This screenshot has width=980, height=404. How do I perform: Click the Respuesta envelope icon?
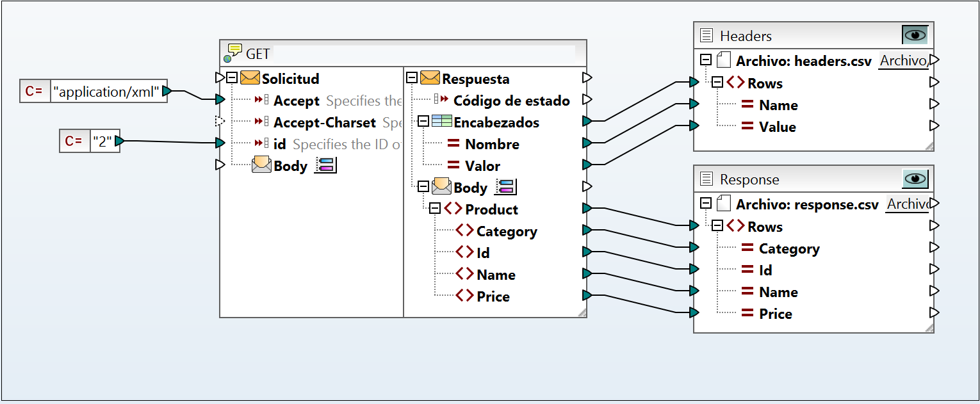[x=430, y=79]
